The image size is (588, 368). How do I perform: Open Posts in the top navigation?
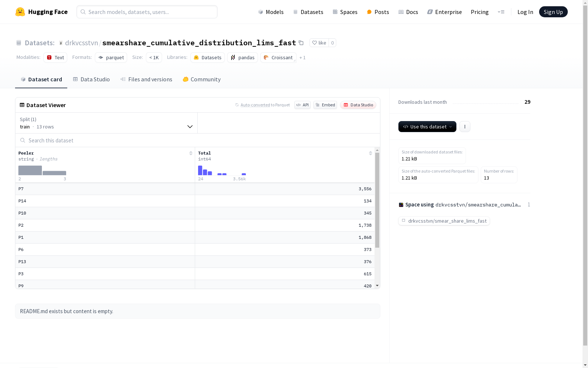click(x=378, y=12)
